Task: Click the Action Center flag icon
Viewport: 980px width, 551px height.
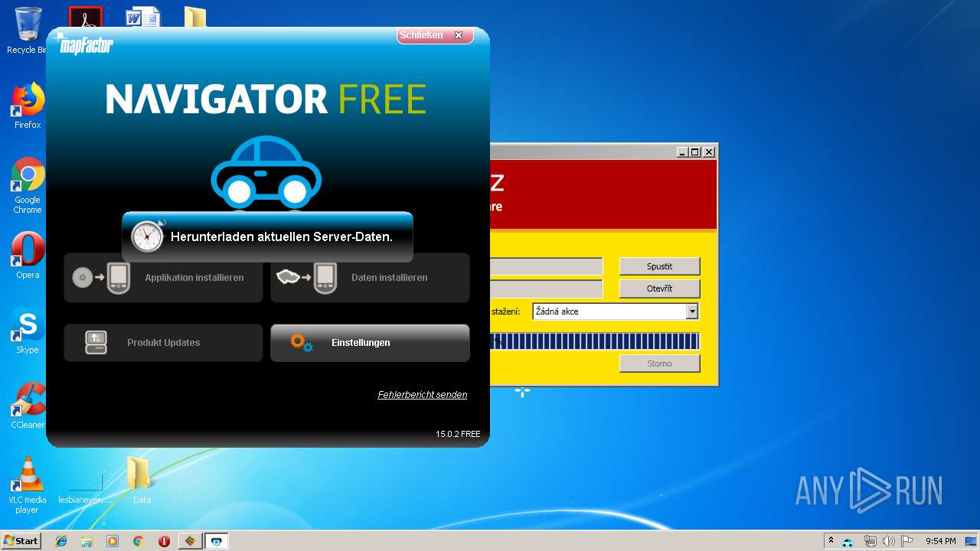Action: click(907, 541)
